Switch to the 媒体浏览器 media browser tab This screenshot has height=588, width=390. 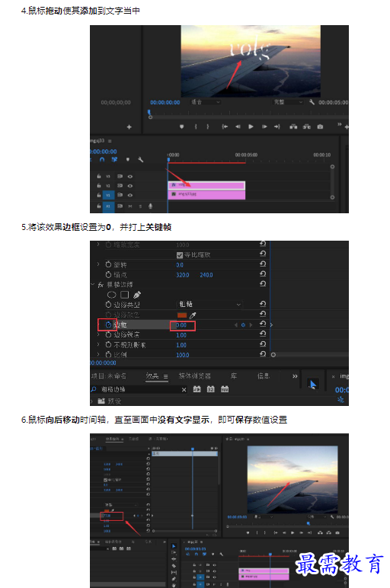pyautogui.click(x=195, y=375)
